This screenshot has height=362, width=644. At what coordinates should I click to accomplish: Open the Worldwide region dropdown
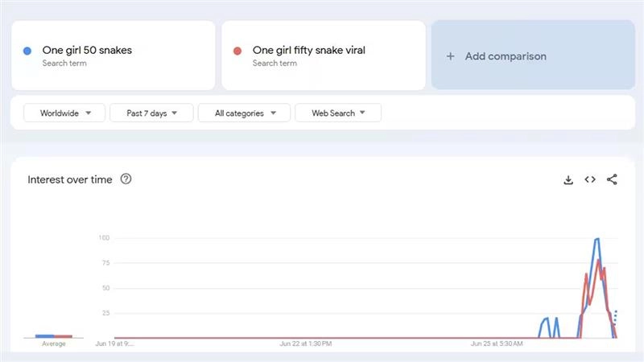tap(64, 113)
